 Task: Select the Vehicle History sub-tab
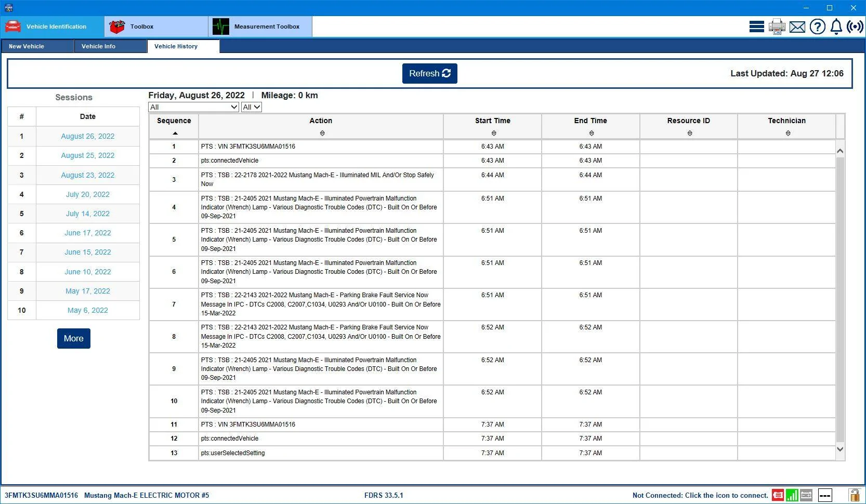[x=183, y=46]
